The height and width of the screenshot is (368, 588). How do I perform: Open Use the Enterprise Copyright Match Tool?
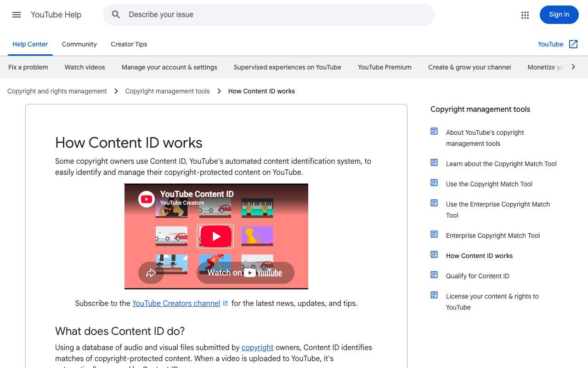point(498,210)
